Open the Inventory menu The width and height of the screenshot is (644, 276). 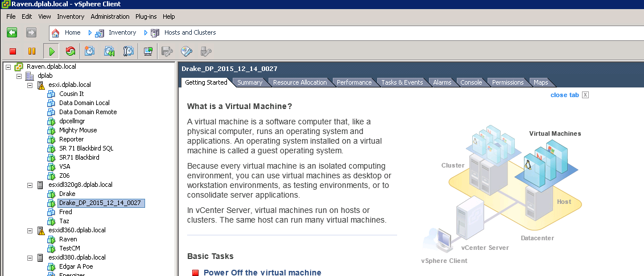coord(71,16)
